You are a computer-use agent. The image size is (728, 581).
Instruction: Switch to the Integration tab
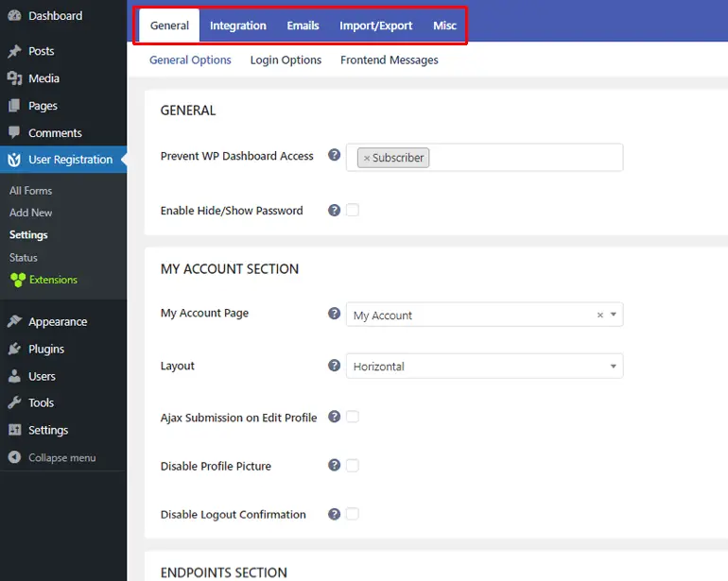(237, 26)
